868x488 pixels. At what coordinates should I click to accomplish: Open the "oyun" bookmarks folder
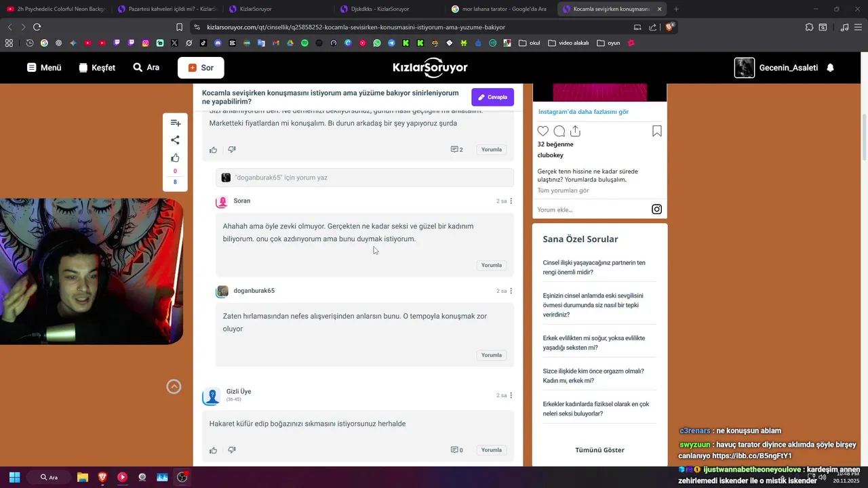(x=608, y=43)
